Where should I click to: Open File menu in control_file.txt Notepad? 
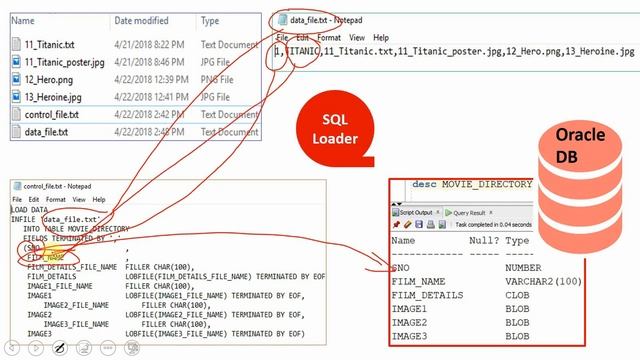[17, 199]
